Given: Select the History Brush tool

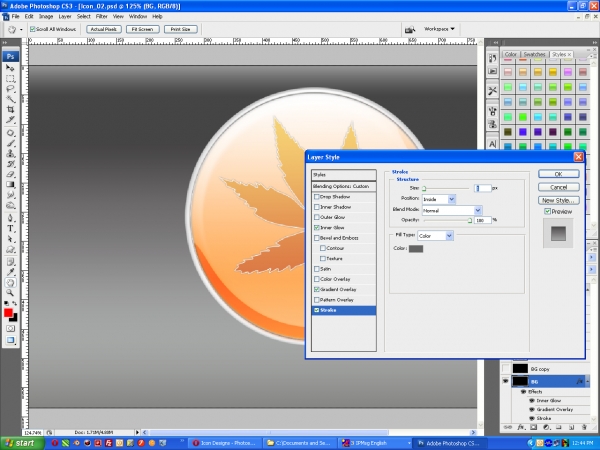Looking at the screenshot, I should pyautogui.click(x=10, y=164).
